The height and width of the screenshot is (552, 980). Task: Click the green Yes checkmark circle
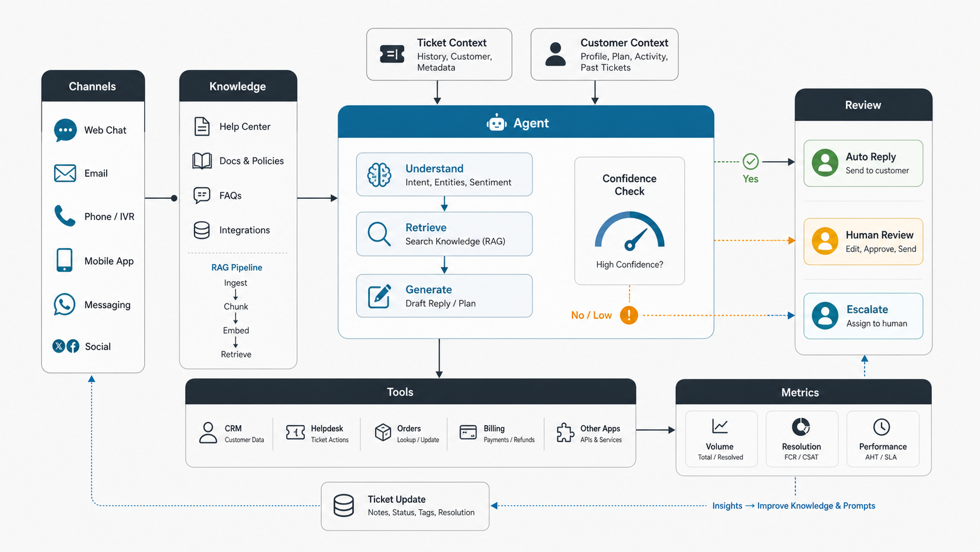coord(751,161)
